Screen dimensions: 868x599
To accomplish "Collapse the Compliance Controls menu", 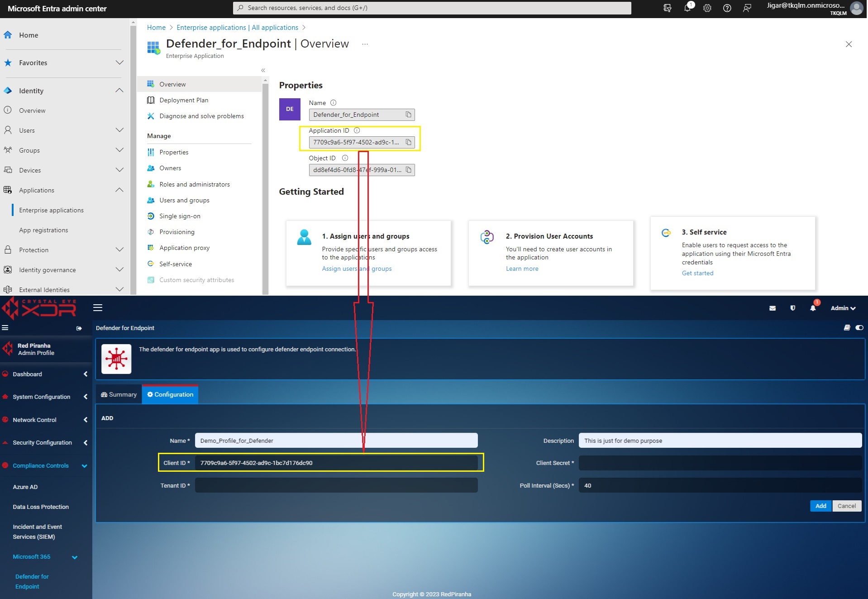I will click(x=84, y=466).
